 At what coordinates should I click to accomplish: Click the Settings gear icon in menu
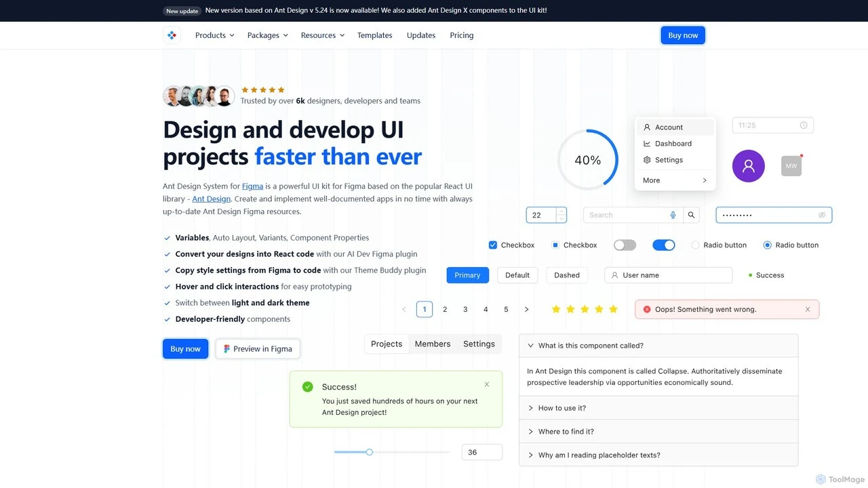[x=647, y=160]
